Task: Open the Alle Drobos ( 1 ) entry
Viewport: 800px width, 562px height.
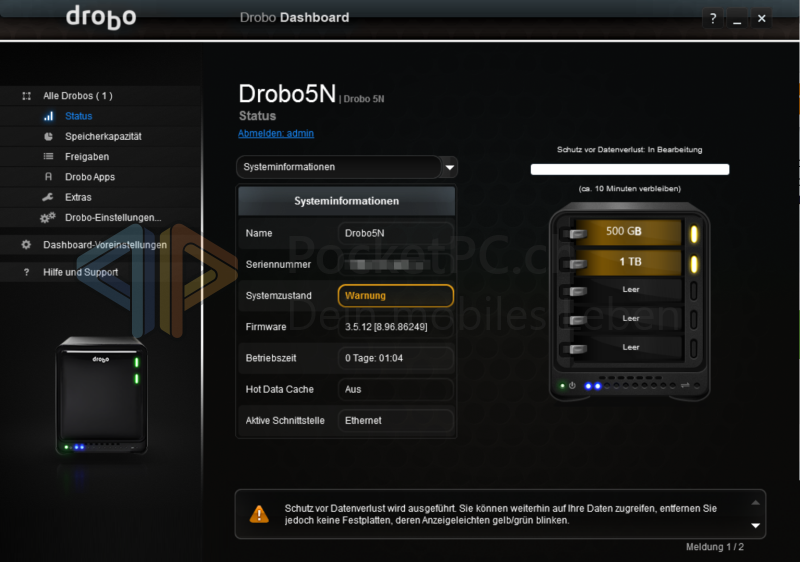Action: [78, 96]
